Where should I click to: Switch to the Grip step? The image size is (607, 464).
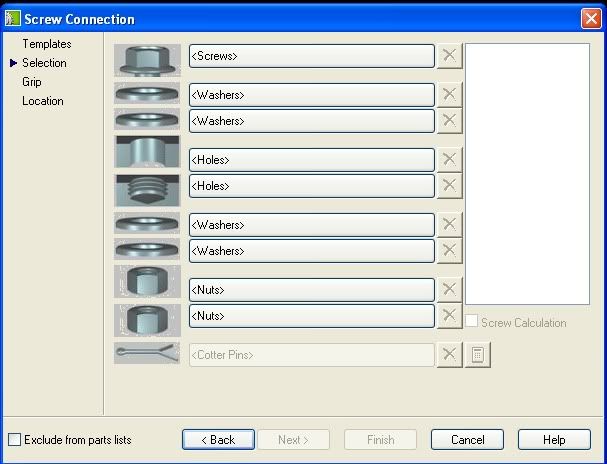32,82
